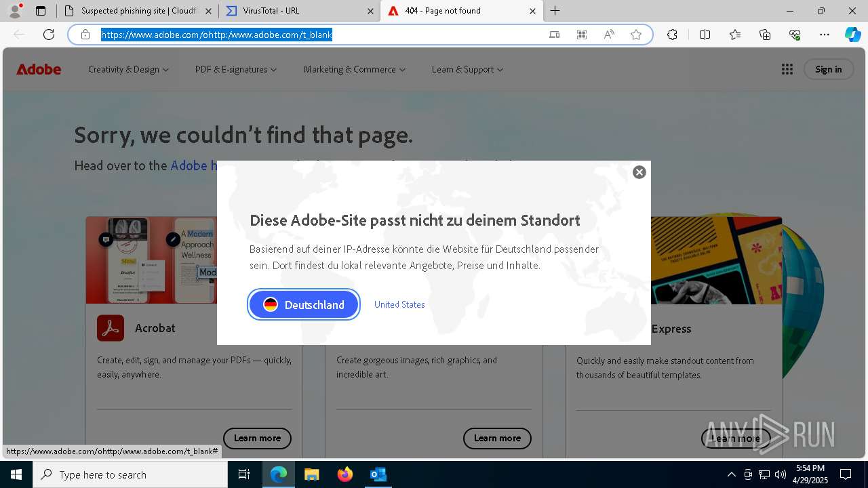The width and height of the screenshot is (868, 488).
Task: Open Outlook from the taskbar
Action: point(378,474)
